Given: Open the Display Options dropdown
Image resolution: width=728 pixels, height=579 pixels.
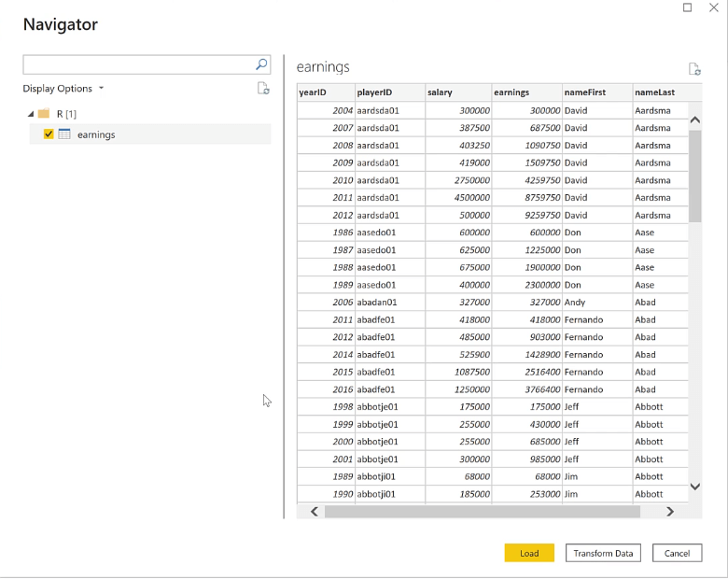Looking at the screenshot, I should [63, 89].
